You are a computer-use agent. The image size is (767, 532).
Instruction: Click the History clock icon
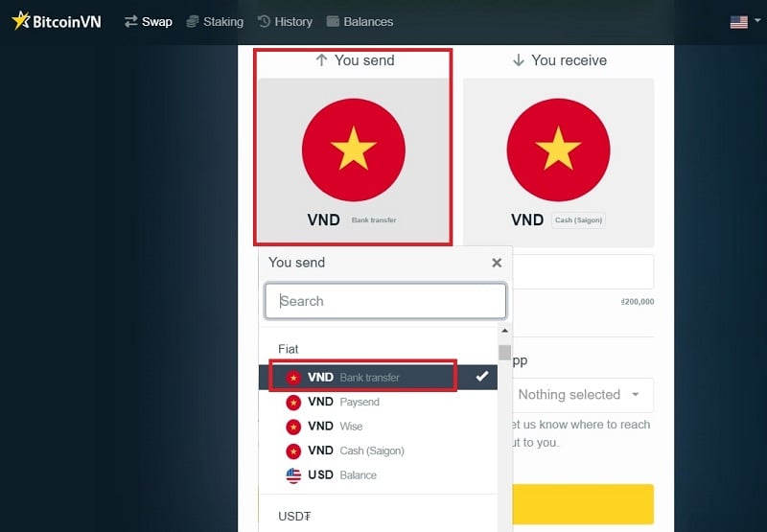(x=264, y=21)
